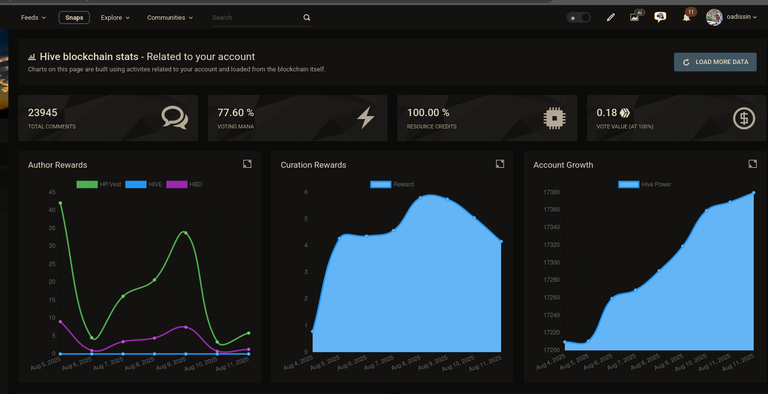Screen dimensions: 768x394
Task: Toggle the HIVE series in legend
Action: point(144,184)
